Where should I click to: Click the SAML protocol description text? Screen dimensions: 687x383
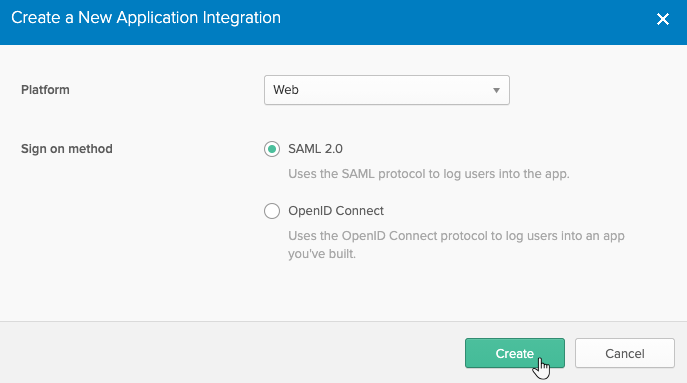(428, 174)
